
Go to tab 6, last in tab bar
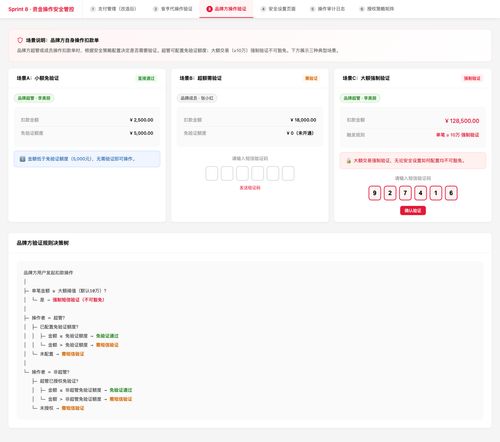[377, 9]
